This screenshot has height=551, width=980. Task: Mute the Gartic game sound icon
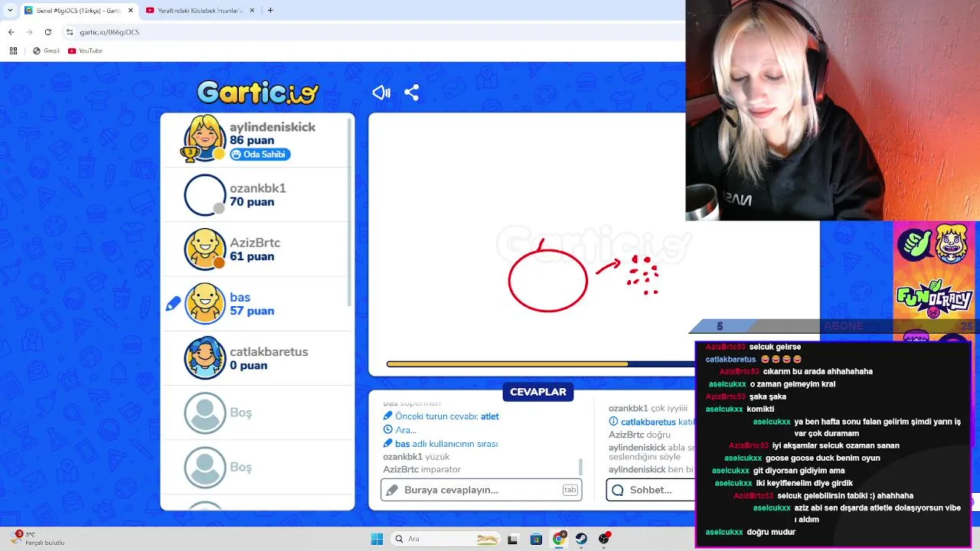[x=381, y=93]
